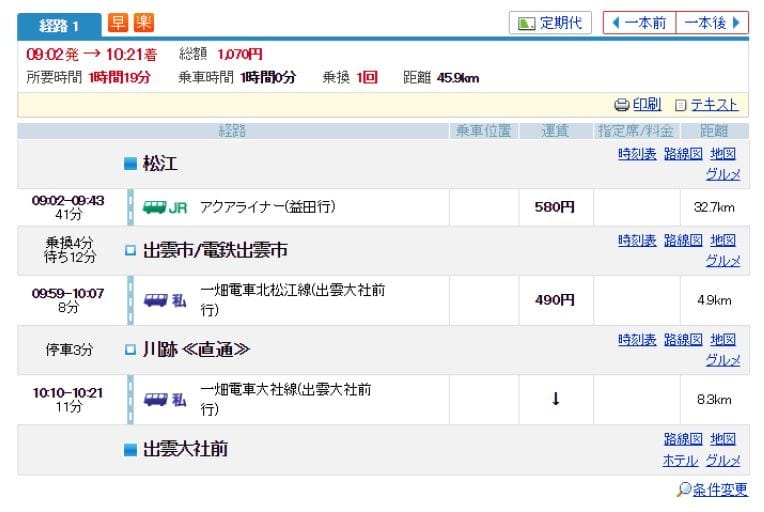The height and width of the screenshot is (512, 764).
Task: Go to next train with 一本後
Action: tap(712, 22)
